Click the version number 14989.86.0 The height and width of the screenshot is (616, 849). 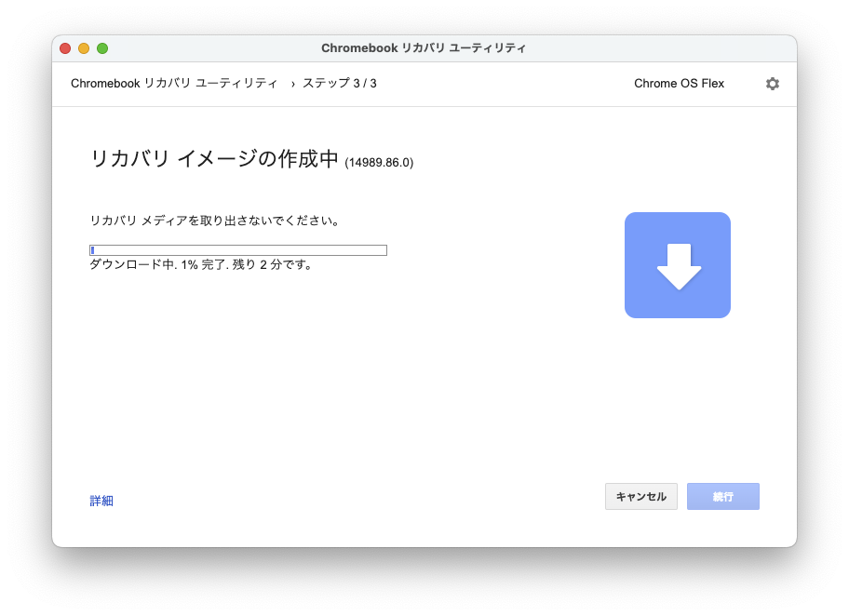379,163
